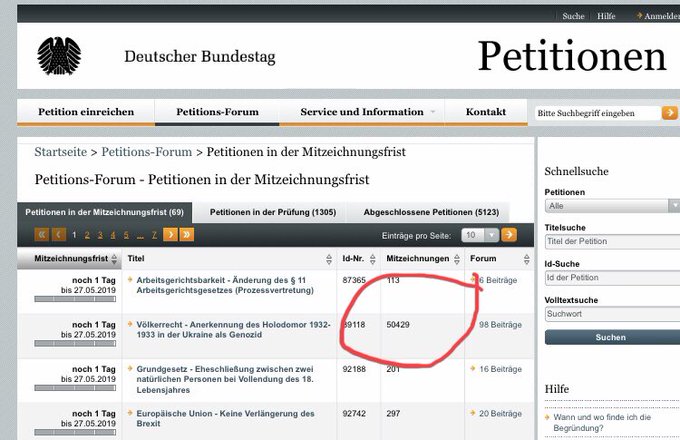Click the progress bar of the Grundgesetz petition
The image size is (680, 440).
click(x=75, y=388)
